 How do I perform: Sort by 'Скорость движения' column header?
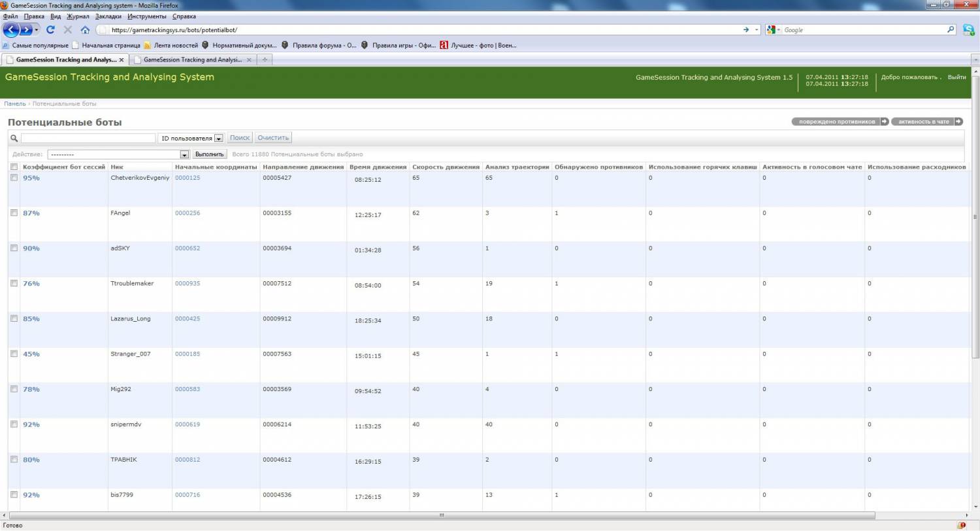tap(446, 167)
